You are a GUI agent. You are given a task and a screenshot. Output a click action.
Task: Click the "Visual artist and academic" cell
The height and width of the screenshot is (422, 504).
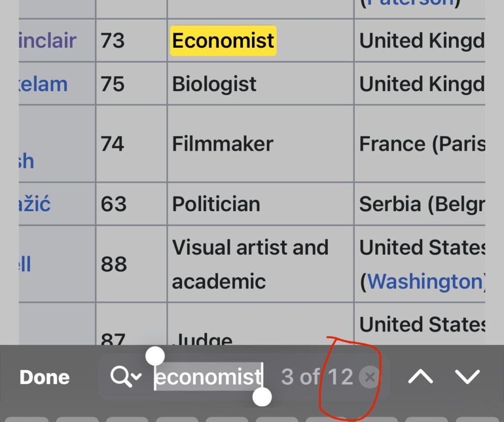click(250, 264)
